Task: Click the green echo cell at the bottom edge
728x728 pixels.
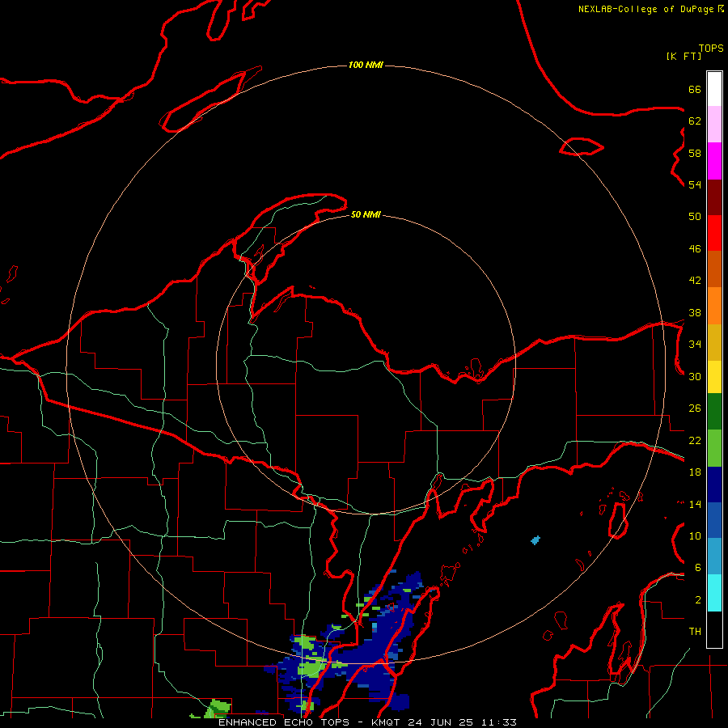Action: click(x=218, y=709)
